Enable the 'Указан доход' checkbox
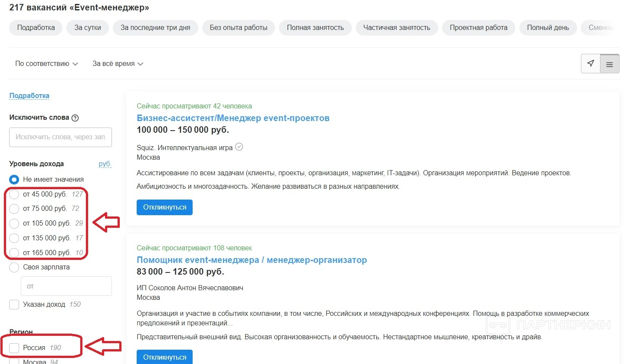Screen dimensions: 633x364 [x=14, y=305]
